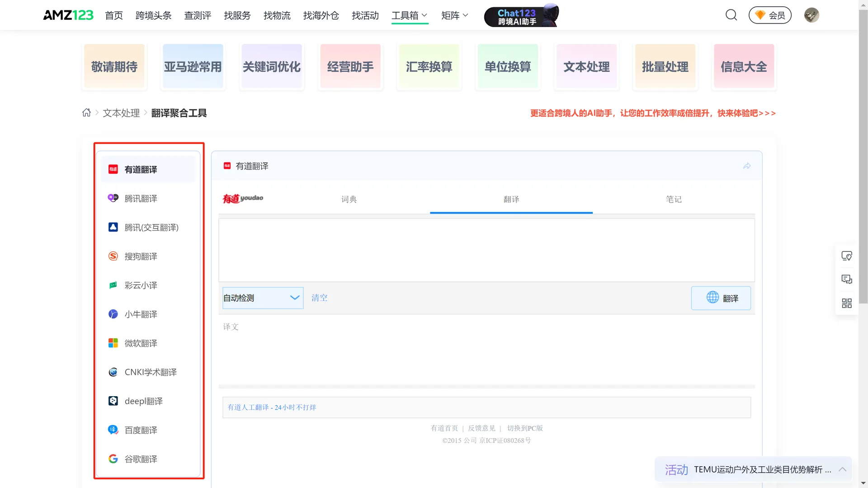This screenshot has height=488, width=868.
Task: Switch to the 翻译 tab
Action: pos(511,199)
